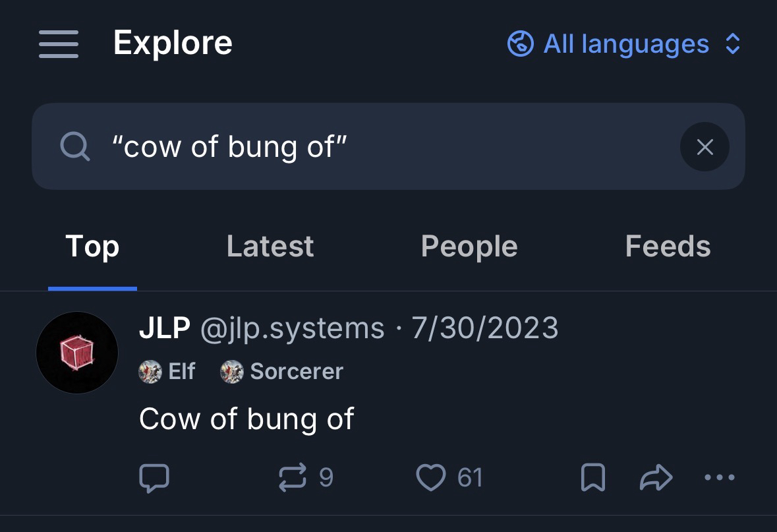Expand the language selector chevrons
The image size is (777, 532).
(733, 44)
